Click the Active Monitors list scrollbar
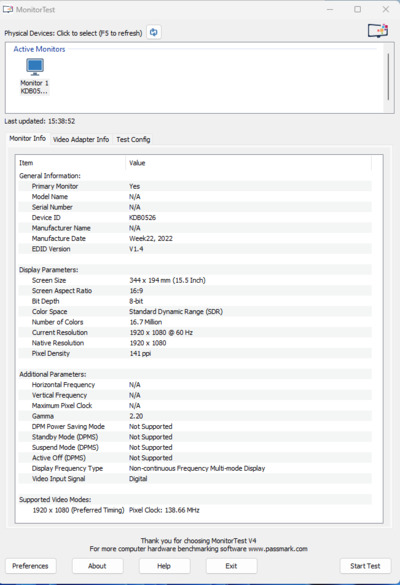 tap(388, 76)
